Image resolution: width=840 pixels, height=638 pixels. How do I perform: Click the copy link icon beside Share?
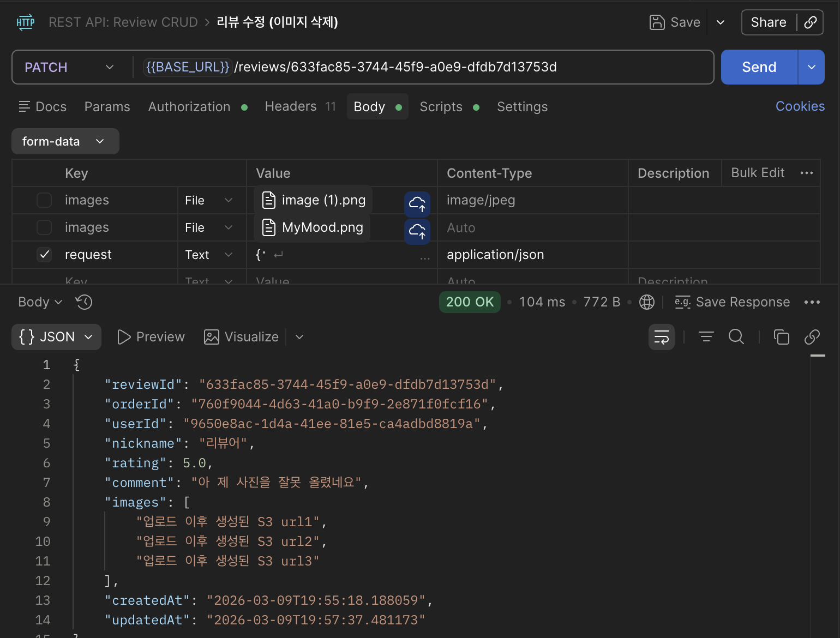pos(811,22)
